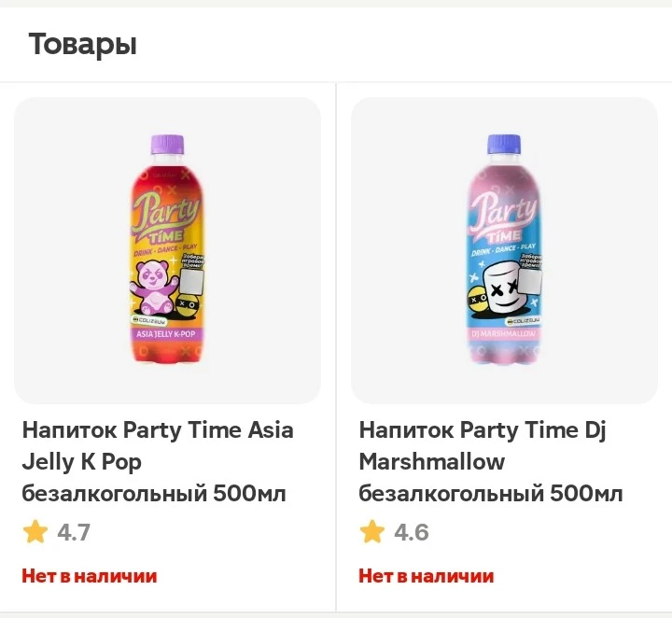This screenshot has height=618, width=672.
Task: Click the 4.7 rating value
Action: (74, 532)
